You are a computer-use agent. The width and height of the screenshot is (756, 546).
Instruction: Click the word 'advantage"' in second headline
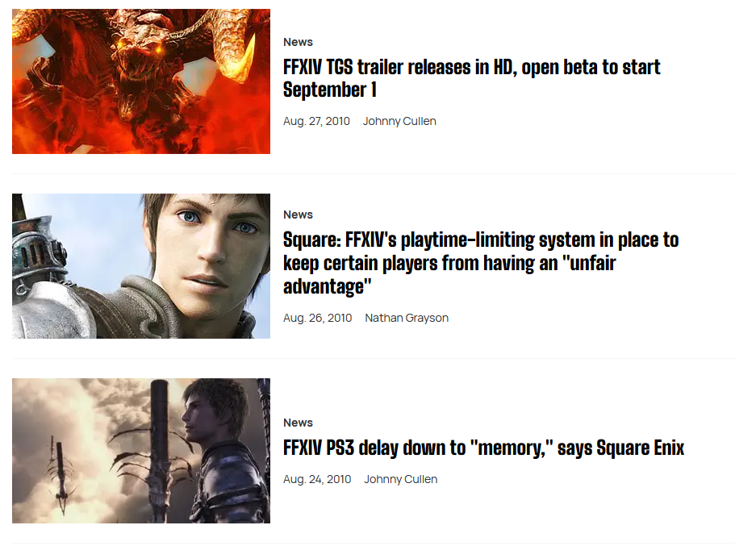tap(328, 287)
